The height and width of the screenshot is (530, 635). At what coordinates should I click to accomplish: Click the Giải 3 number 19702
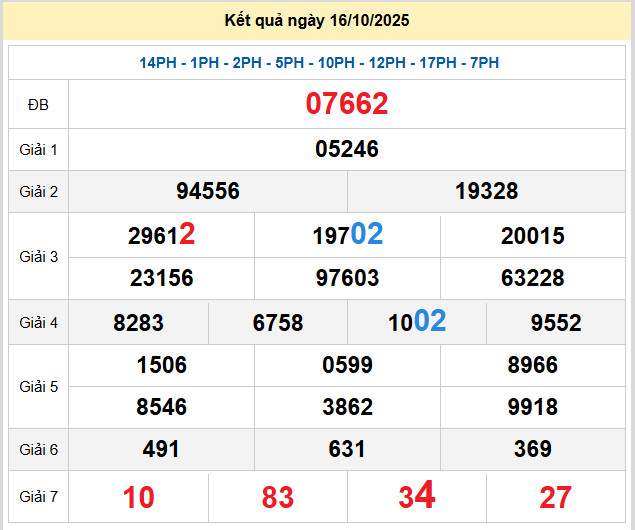click(x=347, y=235)
